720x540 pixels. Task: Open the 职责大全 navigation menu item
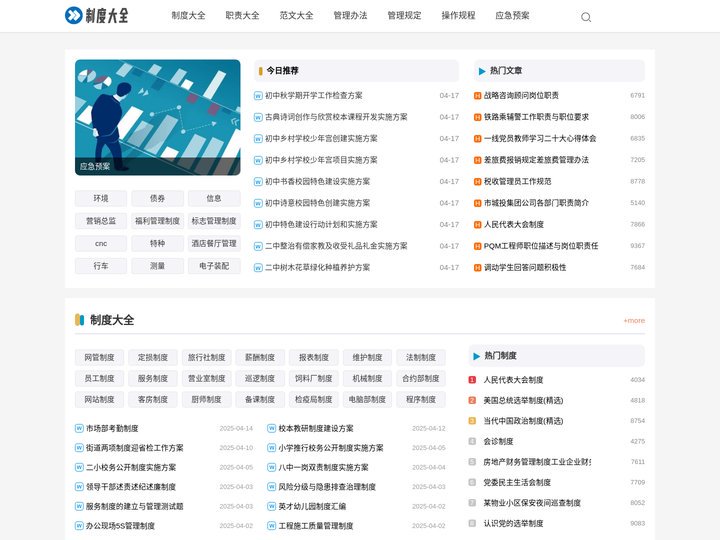click(242, 16)
